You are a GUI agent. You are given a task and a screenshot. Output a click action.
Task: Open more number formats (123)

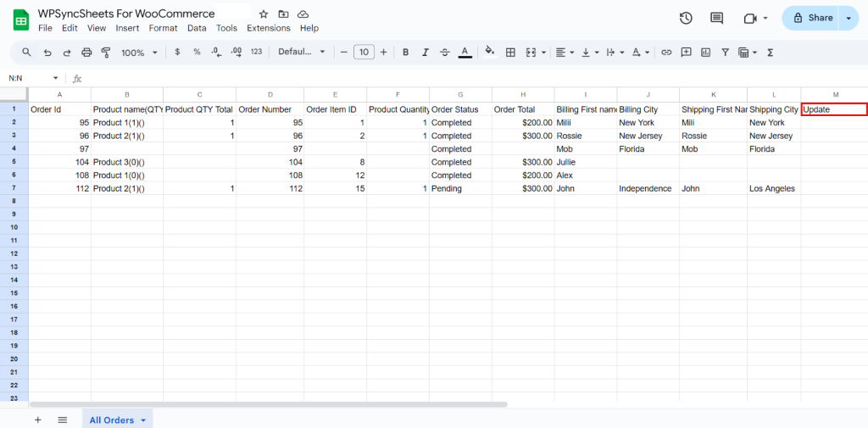(x=256, y=52)
